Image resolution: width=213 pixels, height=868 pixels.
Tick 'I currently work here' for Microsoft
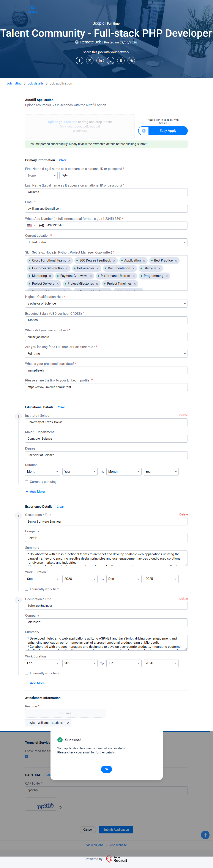(27, 673)
